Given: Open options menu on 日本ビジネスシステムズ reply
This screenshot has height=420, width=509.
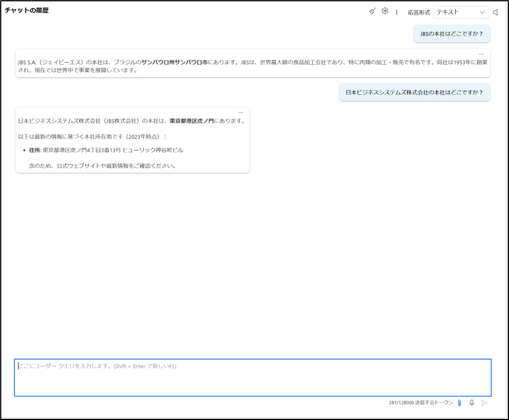Looking at the screenshot, I should 241,112.
